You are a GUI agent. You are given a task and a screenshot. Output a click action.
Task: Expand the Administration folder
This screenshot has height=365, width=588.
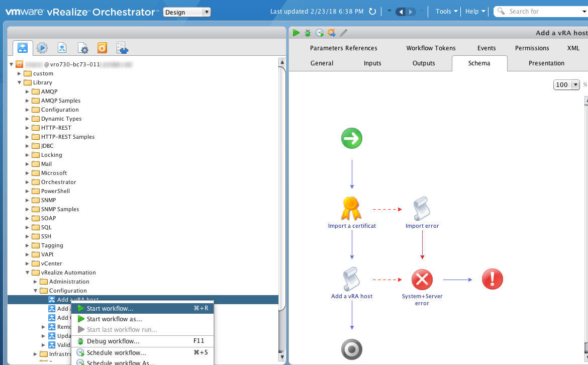35,282
